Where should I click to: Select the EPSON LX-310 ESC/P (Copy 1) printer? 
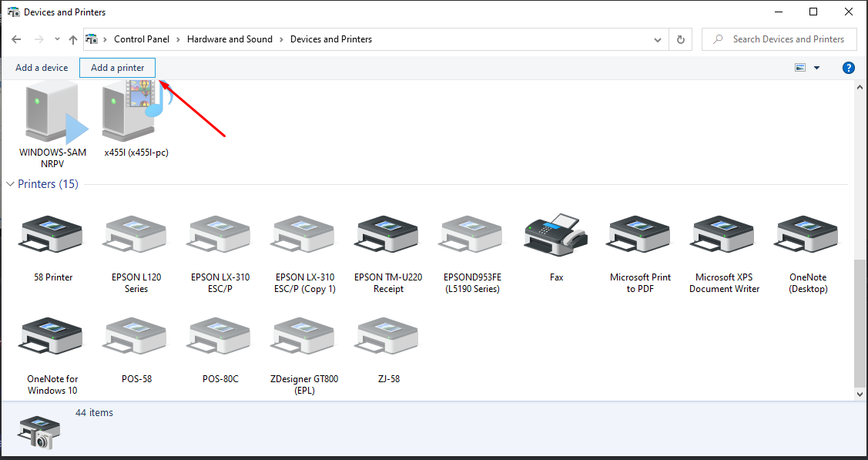tap(305, 254)
